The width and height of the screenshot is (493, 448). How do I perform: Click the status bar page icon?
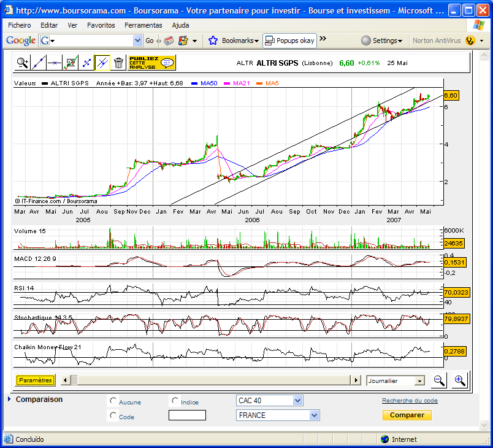(x=9, y=439)
